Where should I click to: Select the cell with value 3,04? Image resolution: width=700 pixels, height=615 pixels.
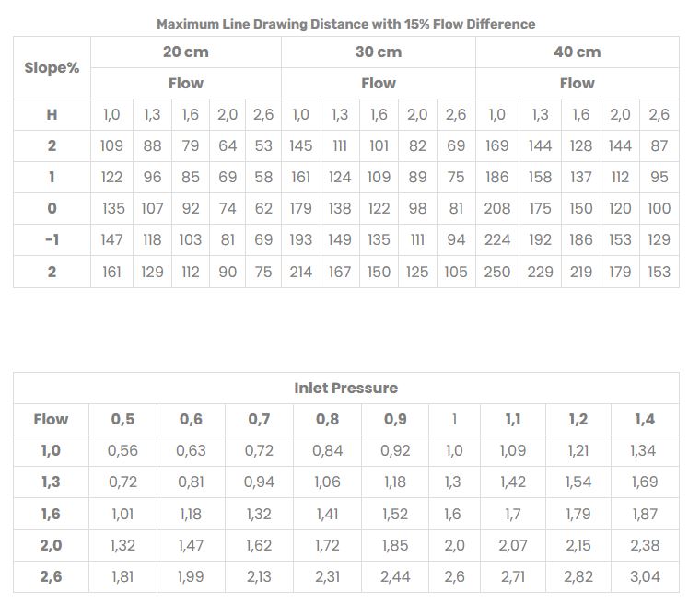click(645, 577)
